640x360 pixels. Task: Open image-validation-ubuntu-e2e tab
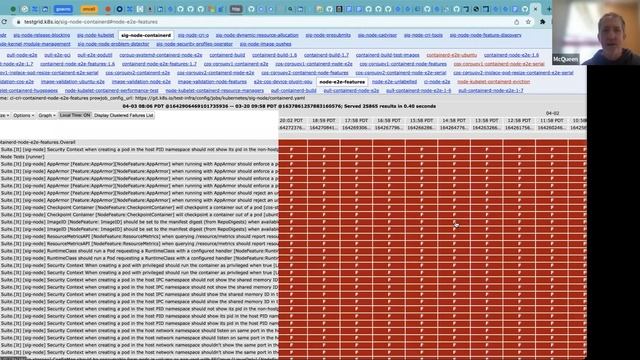pos(73,82)
